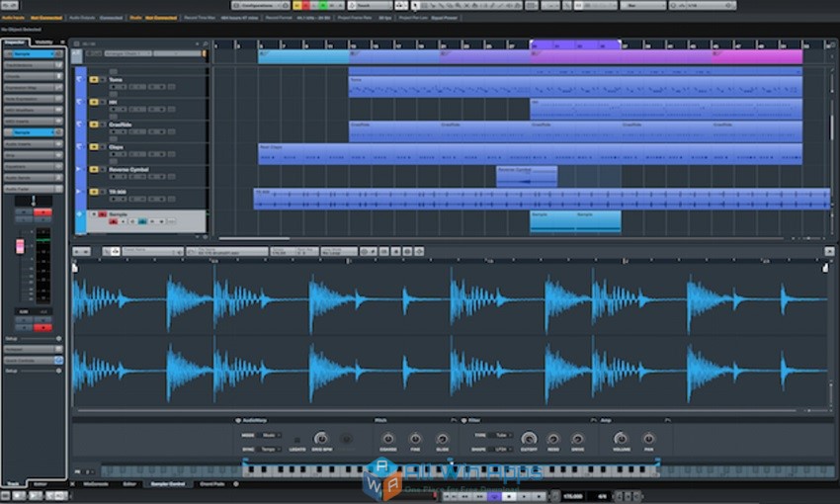
Task: Close the sampler editor with its corner button
Action: (829, 251)
